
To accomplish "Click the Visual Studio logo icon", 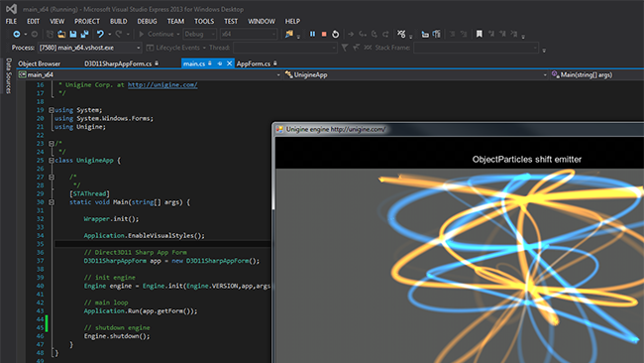I will 12,9.
